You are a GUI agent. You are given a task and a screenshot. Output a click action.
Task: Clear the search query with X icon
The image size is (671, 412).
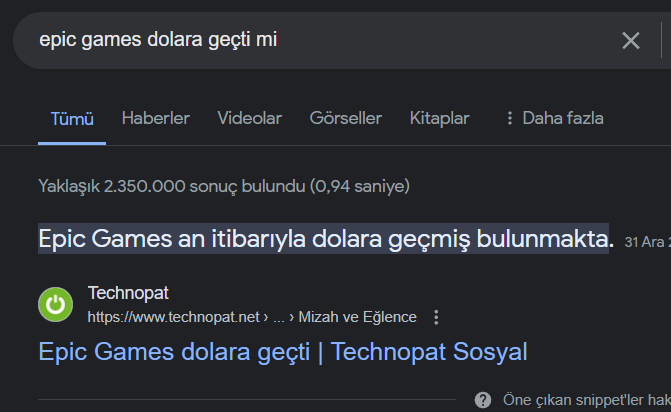(631, 40)
